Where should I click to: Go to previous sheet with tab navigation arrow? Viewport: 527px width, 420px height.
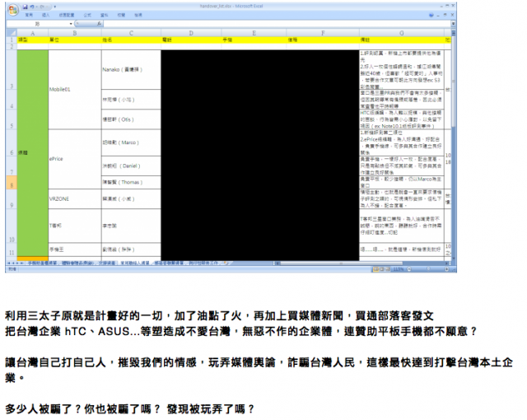point(13,263)
